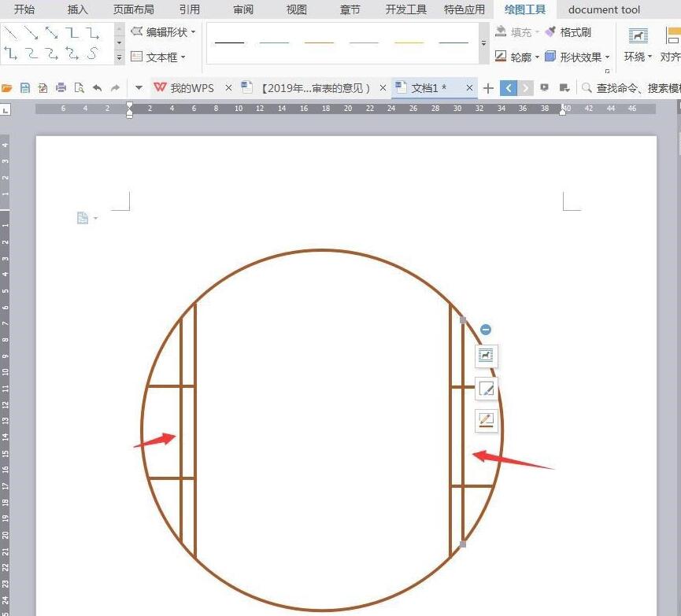Open the Edit Shape (编辑形状) dropdown

point(162,32)
